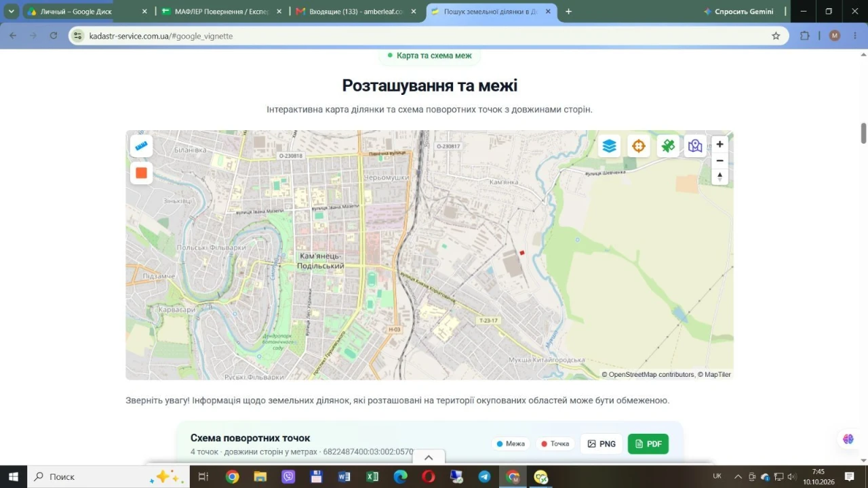Center map on parcel with crosshair icon
Viewport: 868px width, 488px height.
638,146
